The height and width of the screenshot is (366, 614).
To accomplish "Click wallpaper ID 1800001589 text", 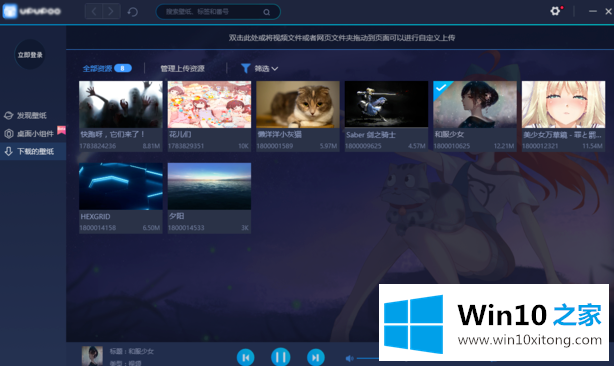I will 275,146.
